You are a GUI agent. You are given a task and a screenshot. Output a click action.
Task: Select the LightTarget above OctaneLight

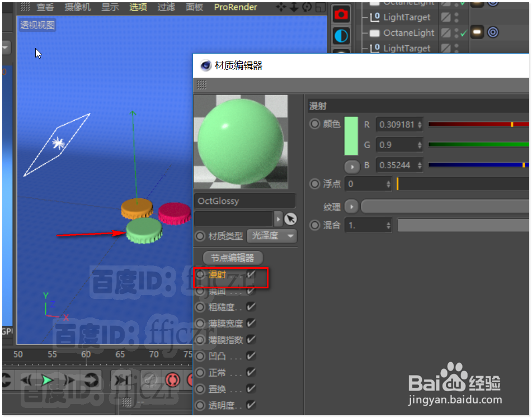tap(407, 17)
